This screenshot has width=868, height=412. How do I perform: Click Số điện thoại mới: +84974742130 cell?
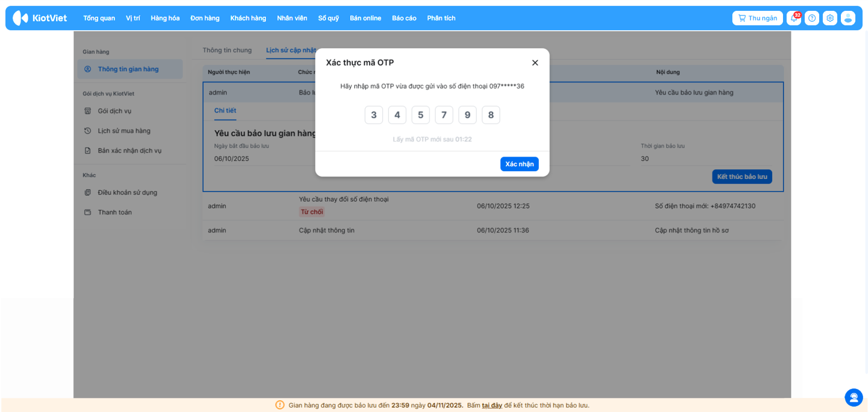point(705,206)
